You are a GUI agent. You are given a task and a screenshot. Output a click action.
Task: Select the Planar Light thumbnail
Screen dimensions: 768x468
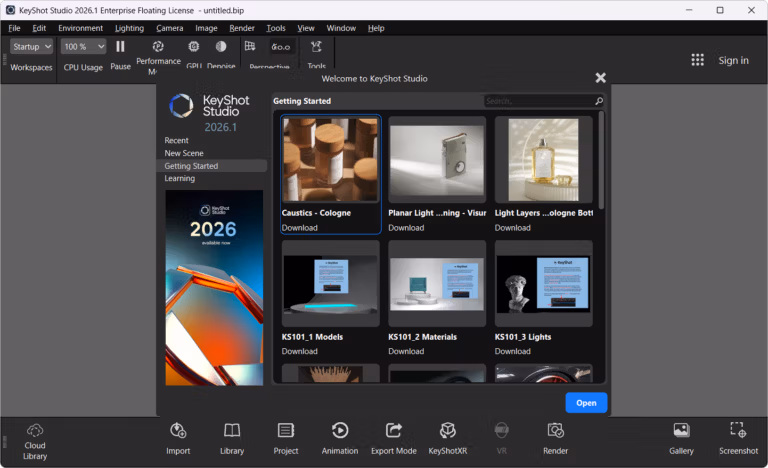[x=437, y=160]
